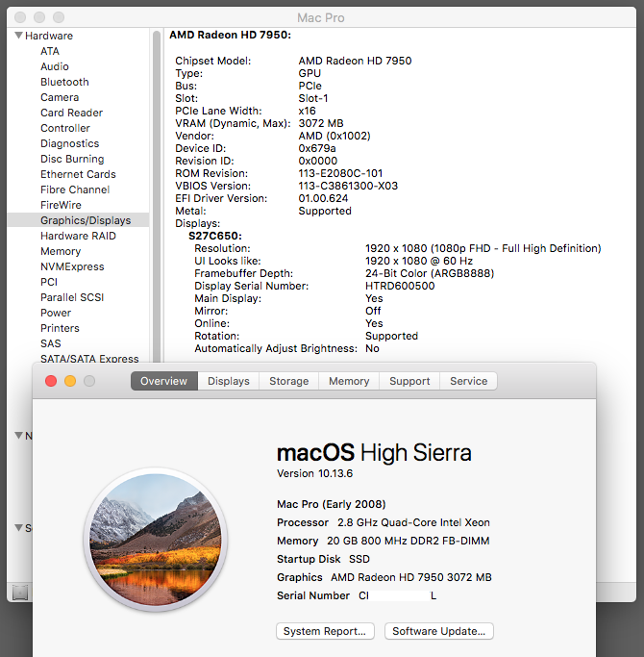644x657 pixels.
Task: Select Ethernet Cards entry
Action: tap(78, 174)
